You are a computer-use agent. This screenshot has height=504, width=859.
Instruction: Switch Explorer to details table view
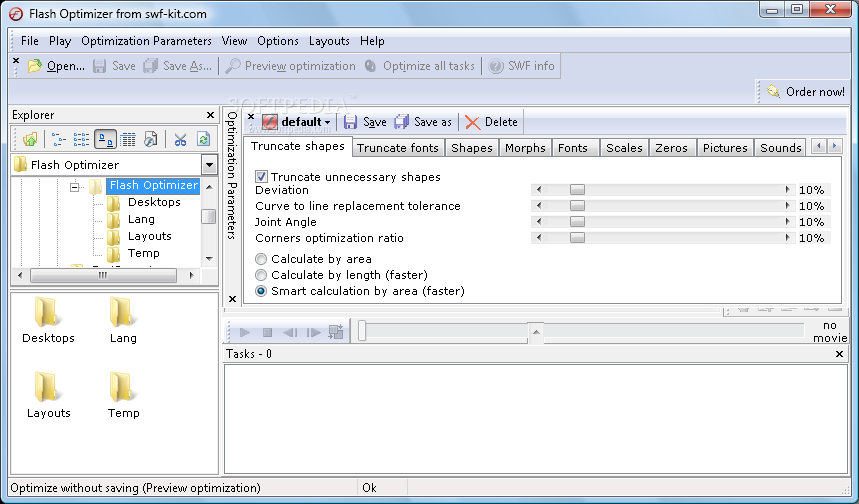[x=128, y=139]
